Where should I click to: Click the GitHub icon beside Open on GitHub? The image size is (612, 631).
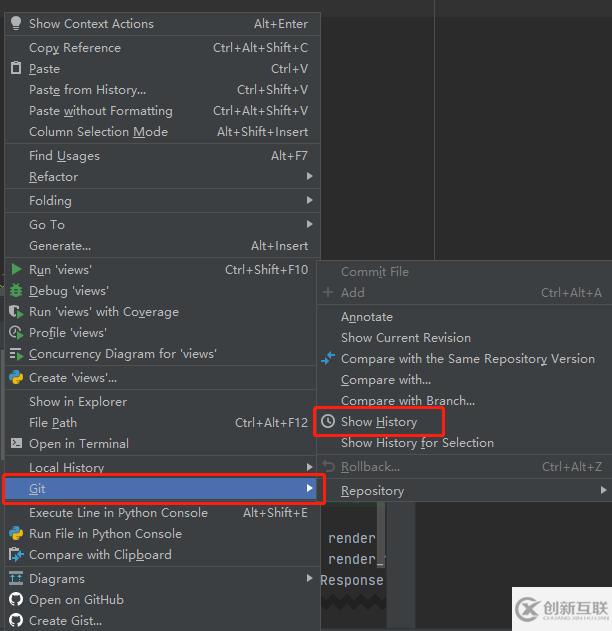click(x=16, y=599)
